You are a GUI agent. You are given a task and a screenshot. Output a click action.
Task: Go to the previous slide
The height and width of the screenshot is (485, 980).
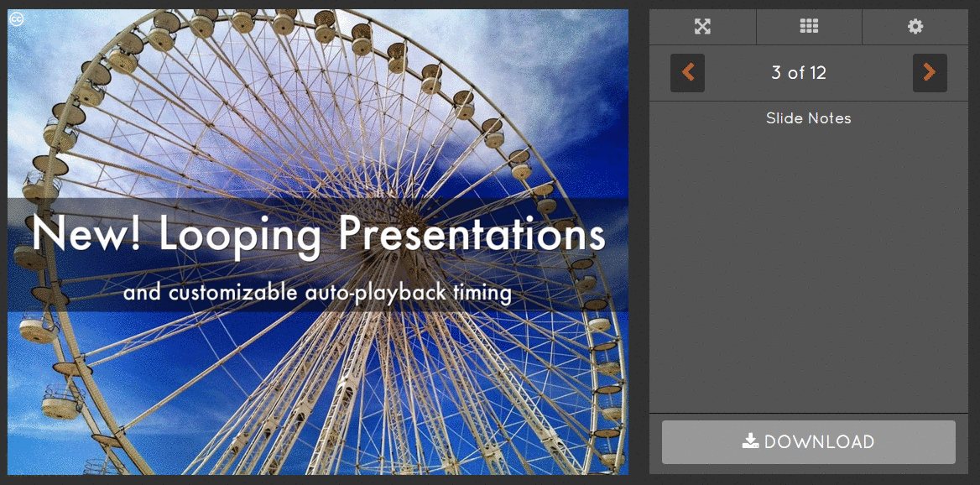tap(687, 73)
